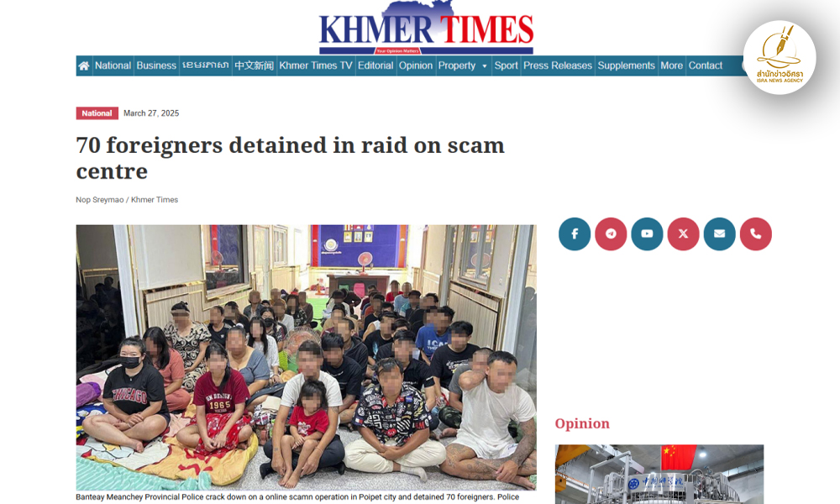Open the Telegram round icon
840x504 pixels.
pyautogui.click(x=611, y=234)
